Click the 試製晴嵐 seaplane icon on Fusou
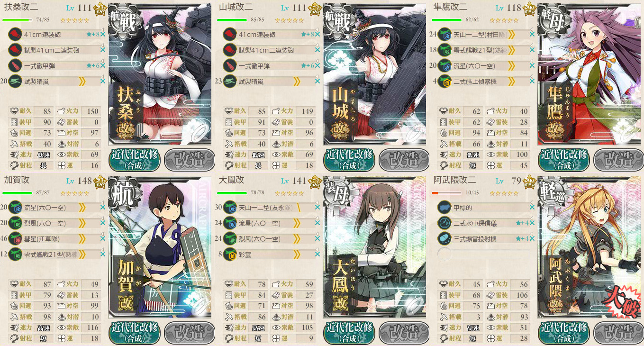The width and height of the screenshot is (644, 346). (x=15, y=81)
